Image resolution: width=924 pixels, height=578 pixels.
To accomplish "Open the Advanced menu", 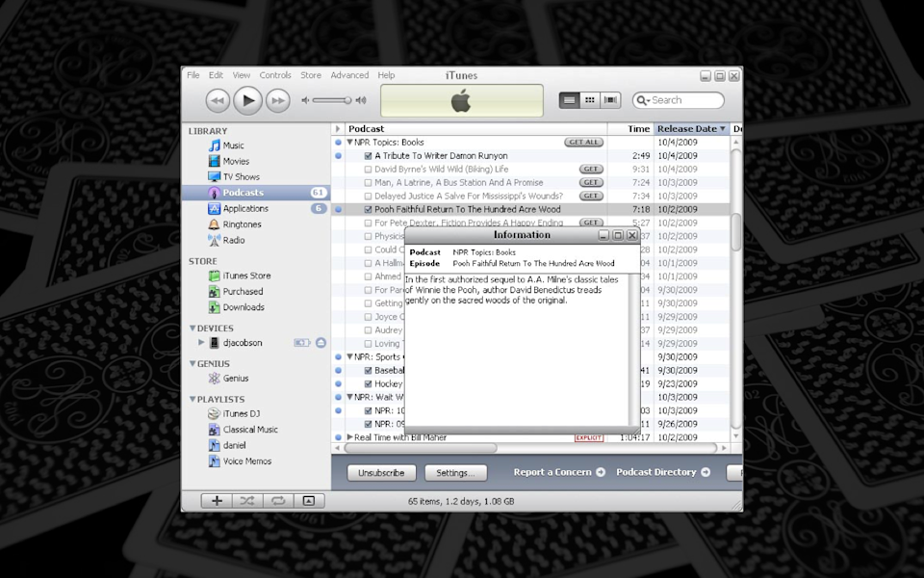I will (x=349, y=75).
